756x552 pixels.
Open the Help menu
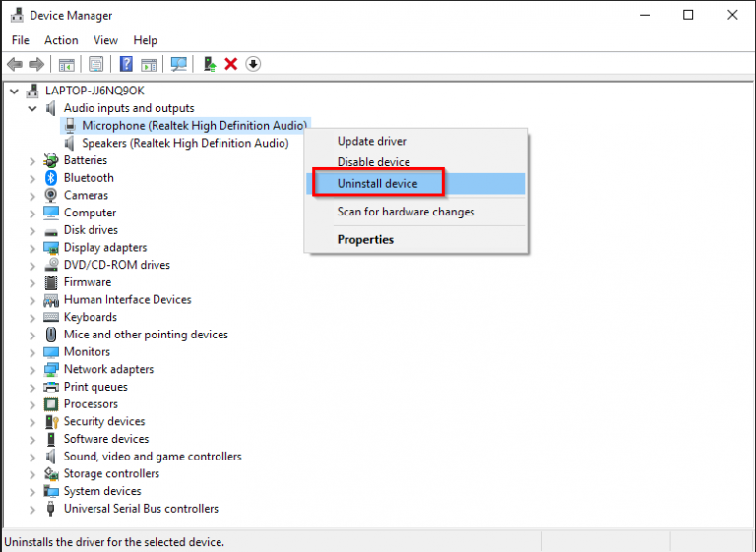[145, 40]
